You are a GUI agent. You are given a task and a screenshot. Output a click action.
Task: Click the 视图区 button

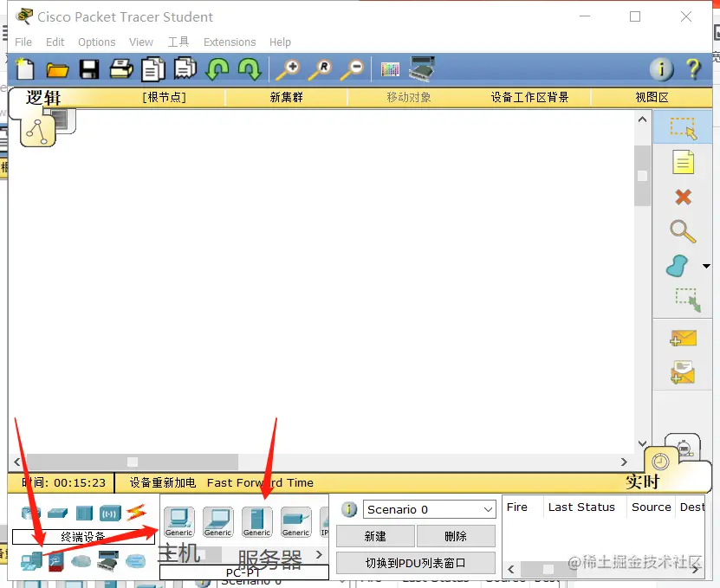coord(652,97)
